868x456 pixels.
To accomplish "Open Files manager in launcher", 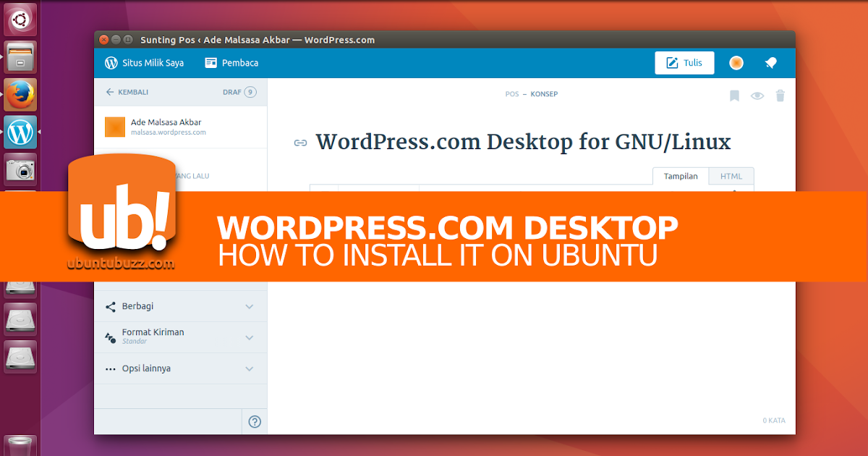I will (x=20, y=57).
